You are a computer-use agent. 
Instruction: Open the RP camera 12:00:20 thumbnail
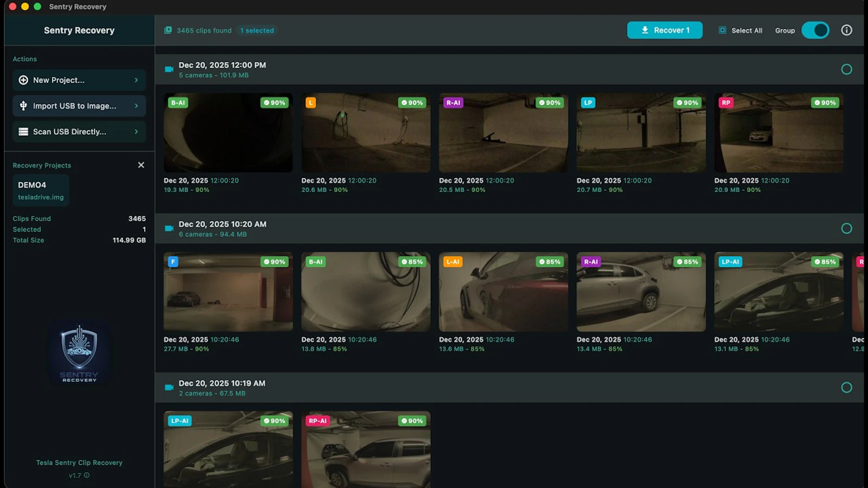coord(779,133)
